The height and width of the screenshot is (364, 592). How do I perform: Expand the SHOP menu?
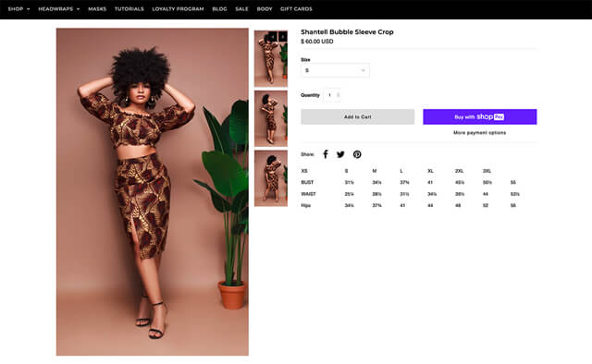click(x=18, y=8)
